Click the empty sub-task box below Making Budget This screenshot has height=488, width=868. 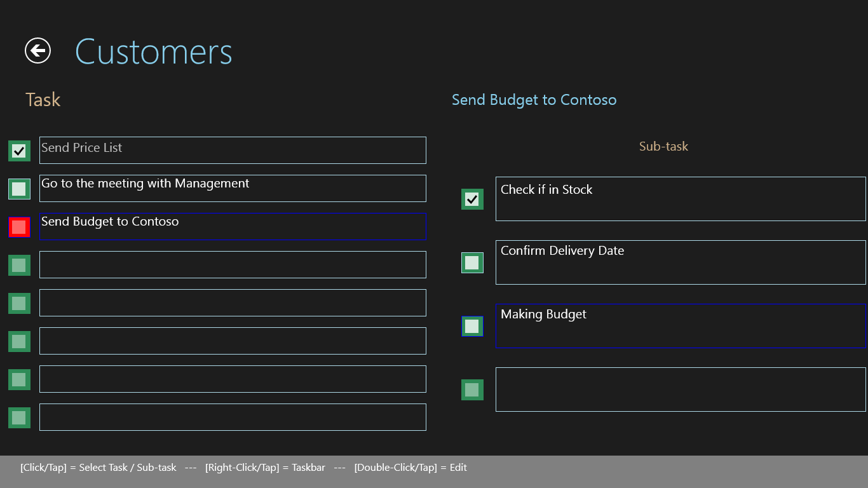click(681, 390)
